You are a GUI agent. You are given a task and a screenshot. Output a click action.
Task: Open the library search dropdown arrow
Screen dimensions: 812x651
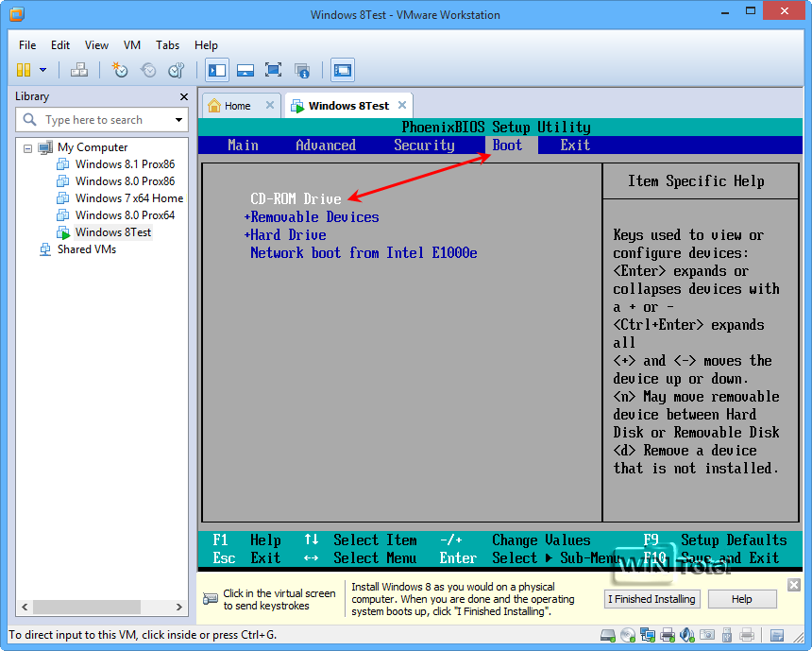178,120
